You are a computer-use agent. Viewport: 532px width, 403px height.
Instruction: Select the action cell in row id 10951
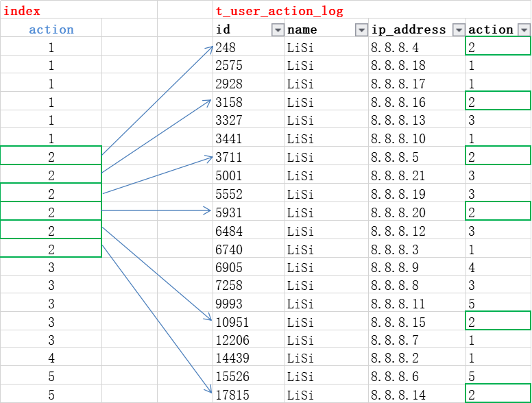click(x=498, y=321)
